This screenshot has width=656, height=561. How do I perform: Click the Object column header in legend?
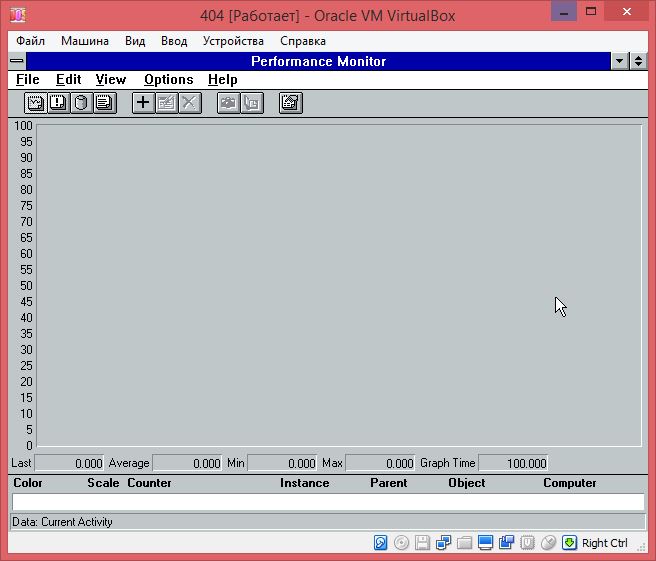tap(467, 483)
